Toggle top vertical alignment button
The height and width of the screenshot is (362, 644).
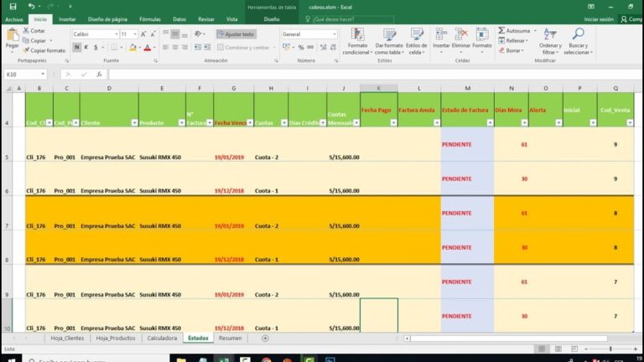pyautogui.click(x=165, y=34)
